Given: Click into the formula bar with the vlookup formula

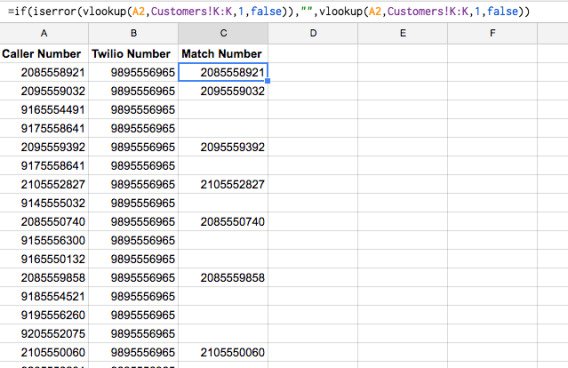Looking at the screenshot, I should [284, 11].
